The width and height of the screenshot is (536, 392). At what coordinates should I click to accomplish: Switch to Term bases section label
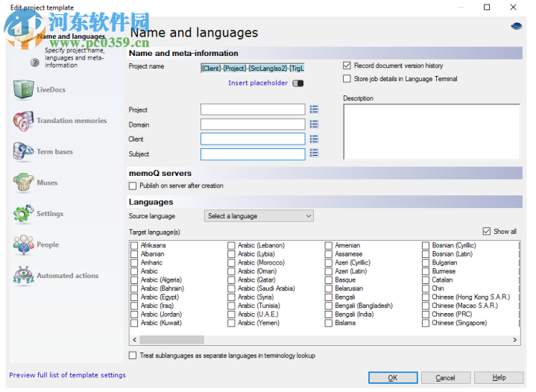click(x=54, y=152)
